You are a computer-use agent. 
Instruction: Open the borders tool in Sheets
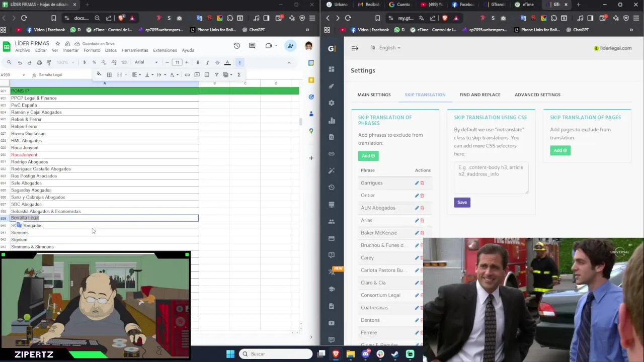(x=109, y=75)
